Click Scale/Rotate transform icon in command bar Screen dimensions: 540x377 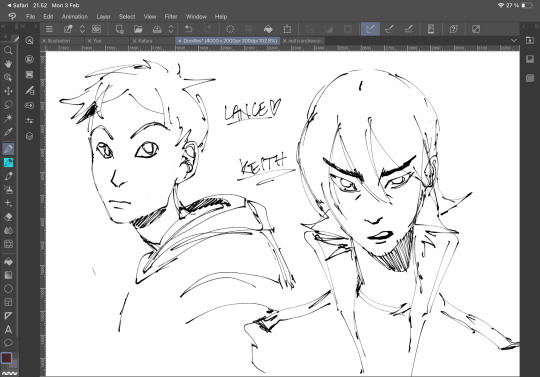(287, 29)
